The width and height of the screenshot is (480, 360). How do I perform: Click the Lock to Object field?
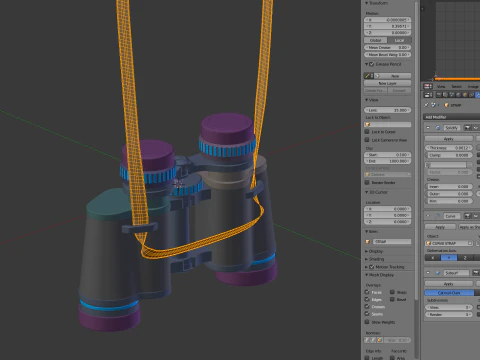coord(388,124)
